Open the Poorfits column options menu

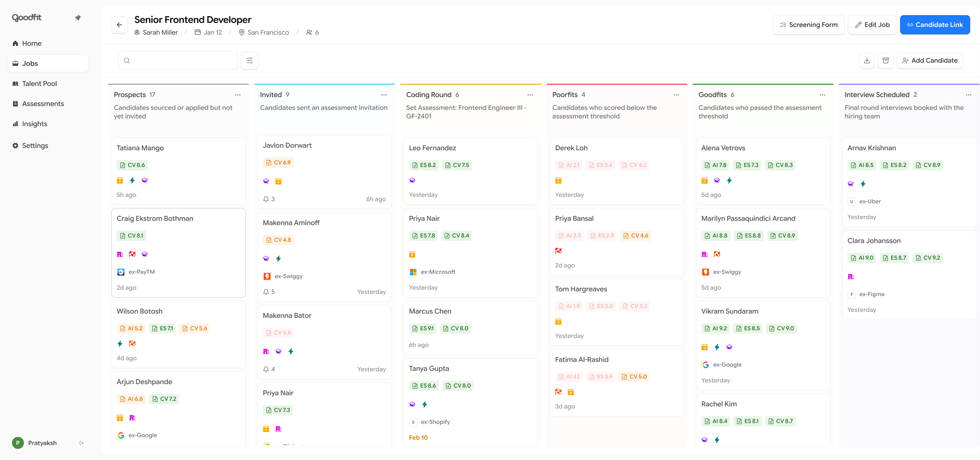click(676, 95)
